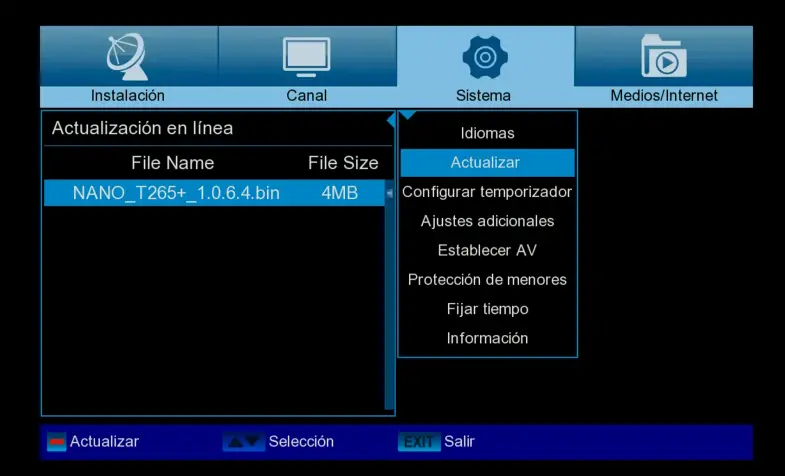785x476 pixels.
Task: Choose Idiomas in the Sistema menu
Action: [488, 133]
